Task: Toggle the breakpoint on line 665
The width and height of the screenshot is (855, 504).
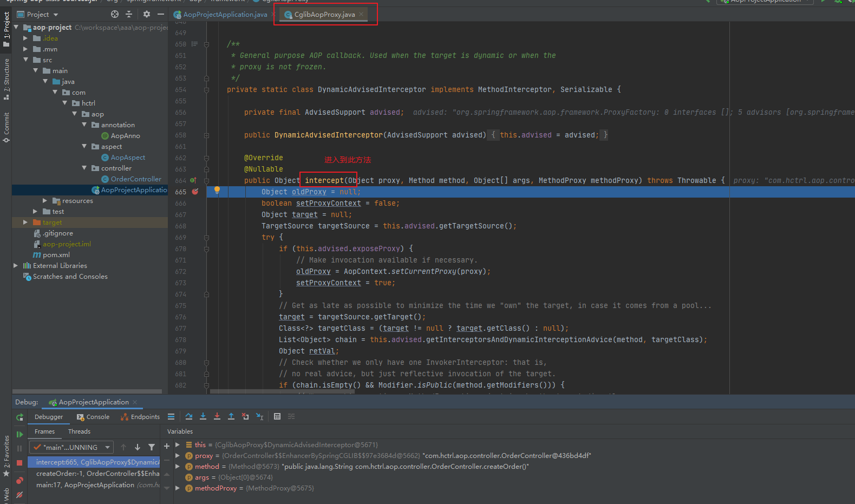Action: pos(195,192)
